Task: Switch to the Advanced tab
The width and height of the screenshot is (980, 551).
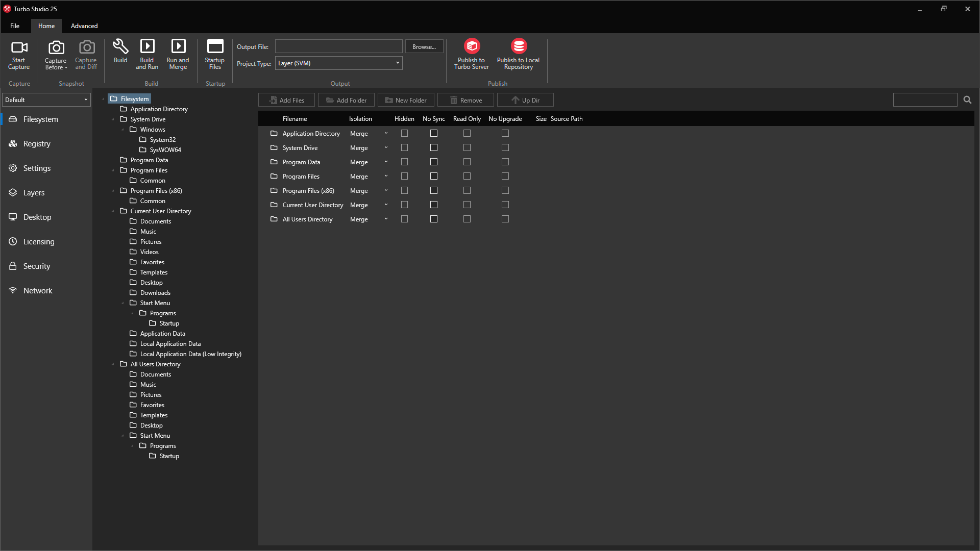Action: point(84,26)
